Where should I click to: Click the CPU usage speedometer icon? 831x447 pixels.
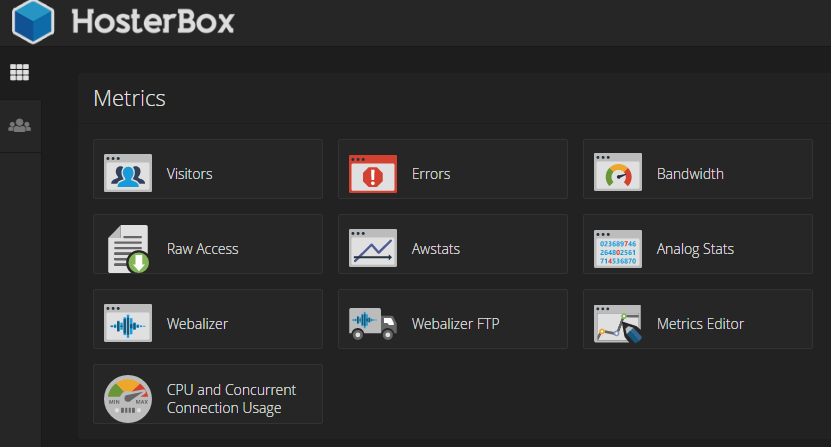[x=128, y=399]
